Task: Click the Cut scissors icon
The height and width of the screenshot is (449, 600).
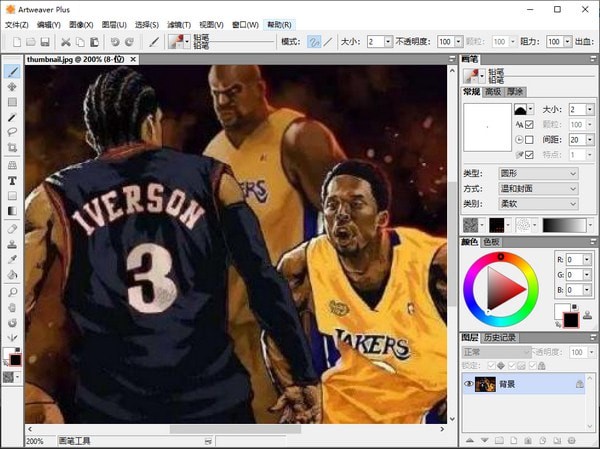Action: pos(66,42)
